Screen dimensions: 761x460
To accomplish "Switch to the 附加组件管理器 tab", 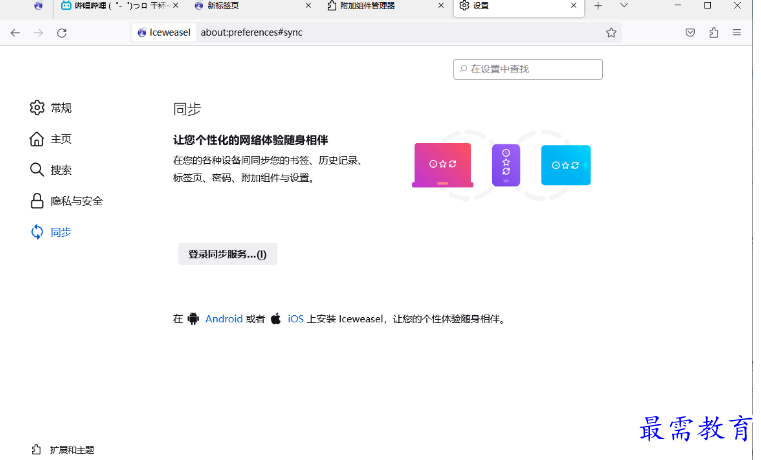I will coord(365,6).
